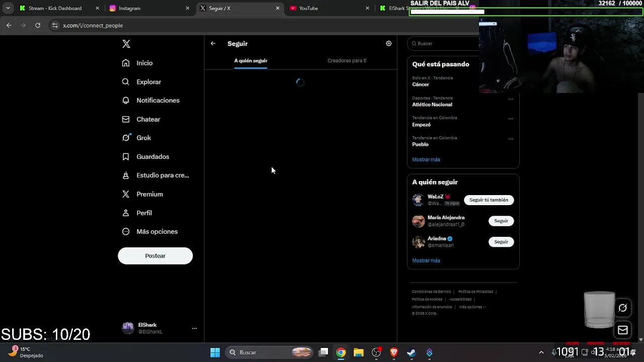Open Grok in the sidebar
Viewport: 644px width, 362px height.
[x=136, y=138]
